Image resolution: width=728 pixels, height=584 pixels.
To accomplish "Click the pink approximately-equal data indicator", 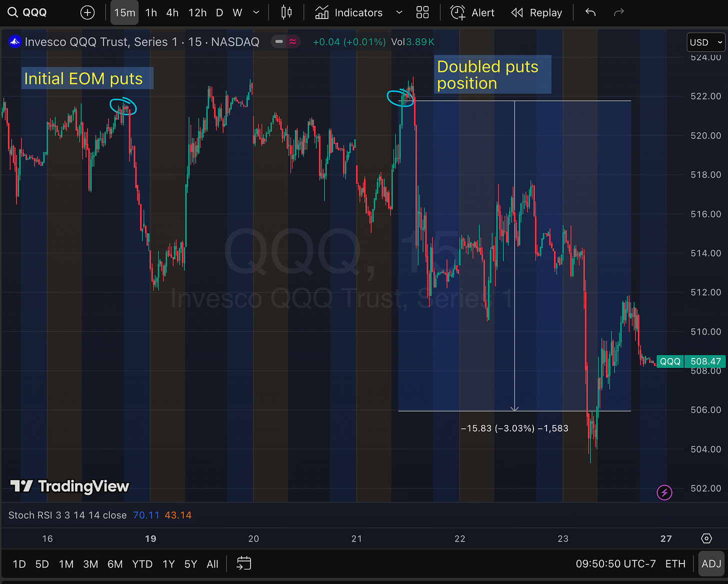I will pos(292,42).
